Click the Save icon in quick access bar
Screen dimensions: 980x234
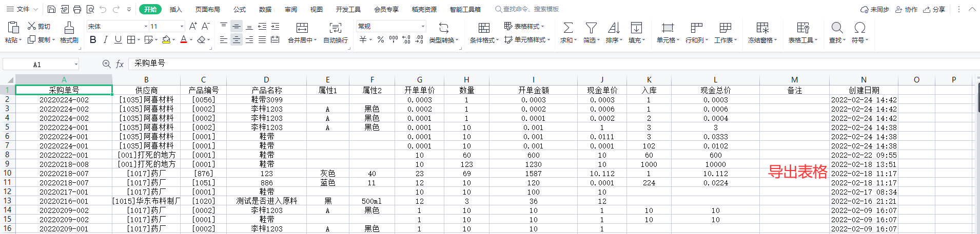(51, 9)
